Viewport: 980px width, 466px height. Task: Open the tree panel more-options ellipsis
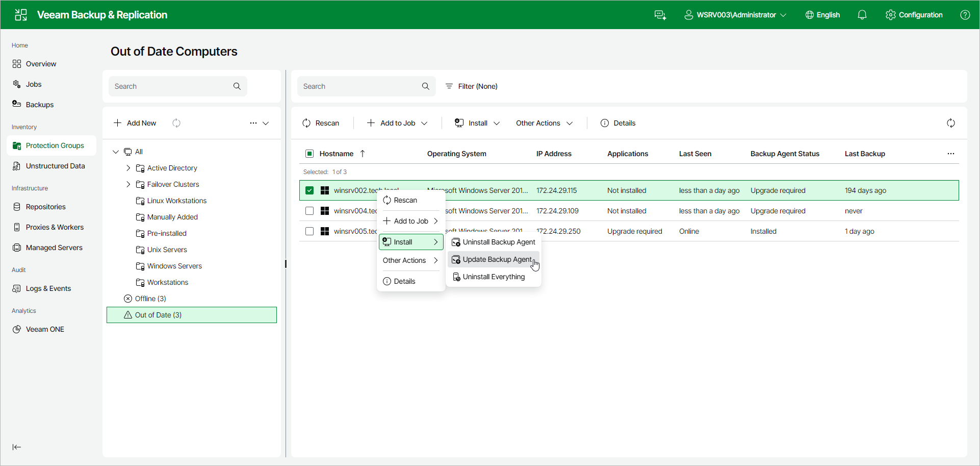(253, 123)
